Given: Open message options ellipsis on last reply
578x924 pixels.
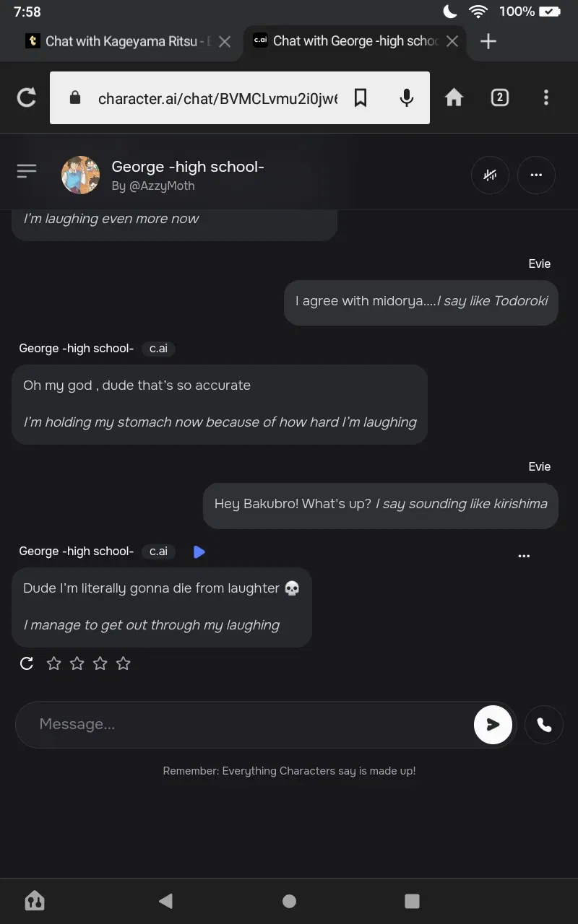Looking at the screenshot, I should 525,556.
